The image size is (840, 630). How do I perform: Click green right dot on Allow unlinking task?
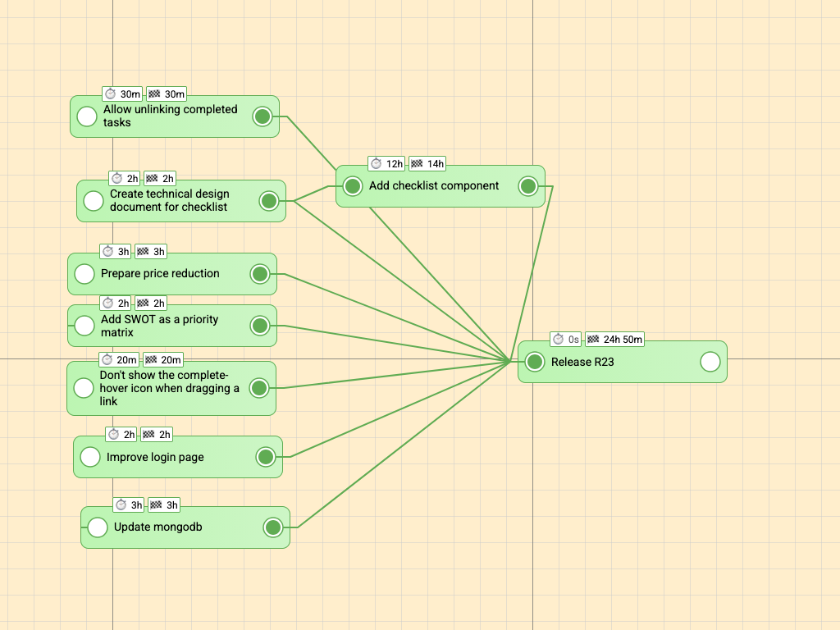(262, 116)
